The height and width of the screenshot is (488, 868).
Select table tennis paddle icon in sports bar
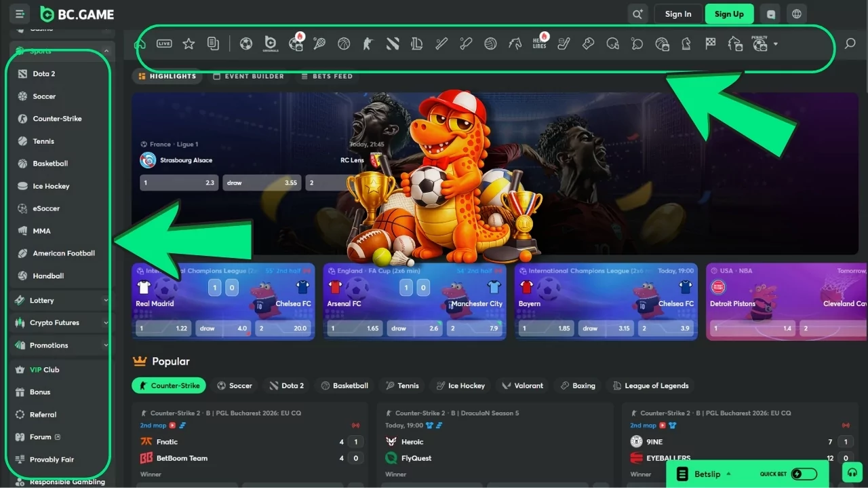(x=637, y=43)
